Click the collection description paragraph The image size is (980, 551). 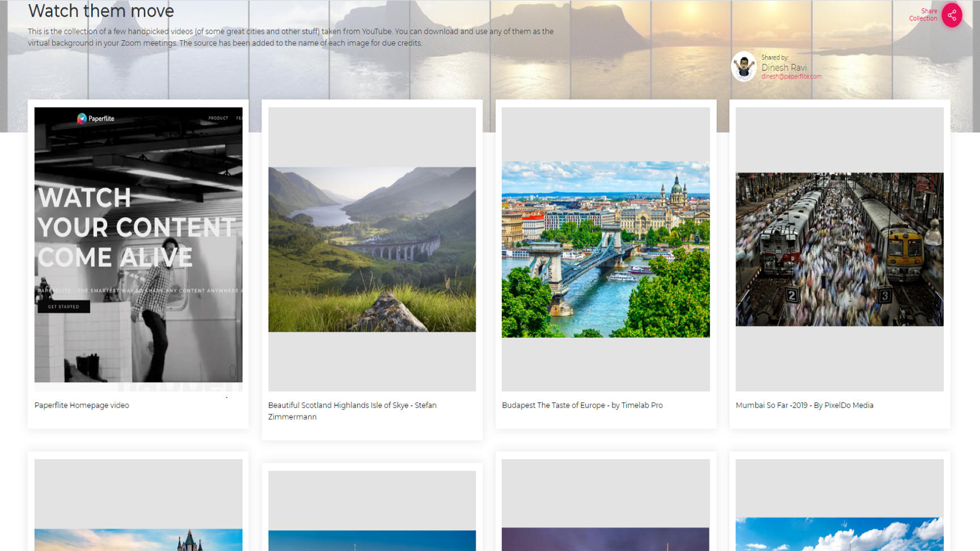pyautogui.click(x=290, y=37)
